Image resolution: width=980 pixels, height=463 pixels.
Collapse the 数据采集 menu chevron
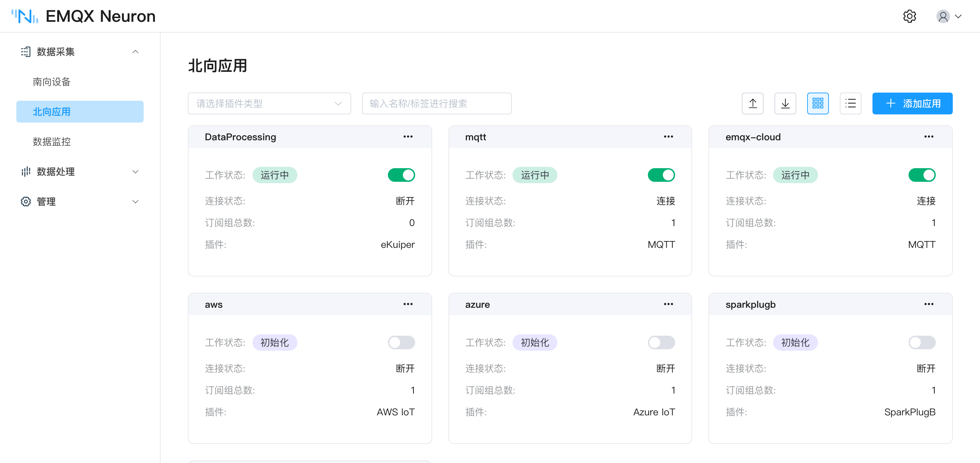point(135,52)
